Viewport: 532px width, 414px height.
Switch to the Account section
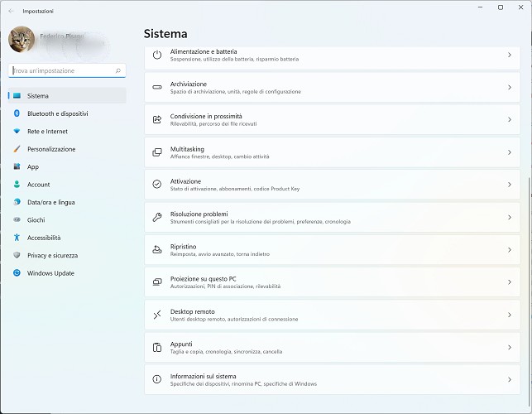coord(38,185)
